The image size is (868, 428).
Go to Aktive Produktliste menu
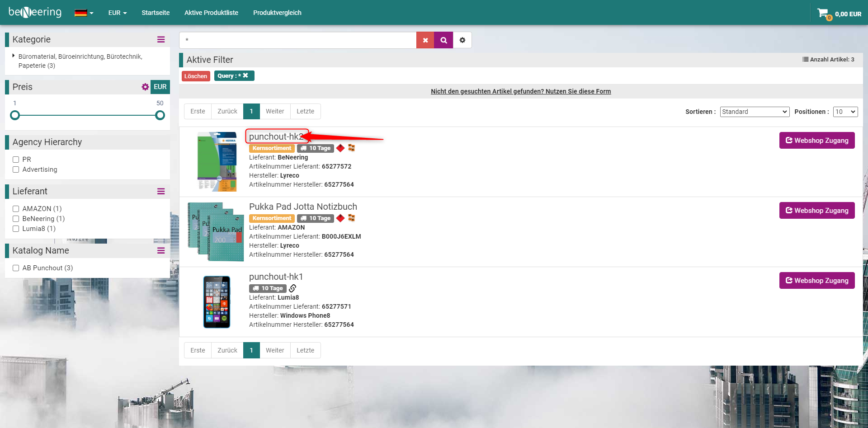coord(211,13)
